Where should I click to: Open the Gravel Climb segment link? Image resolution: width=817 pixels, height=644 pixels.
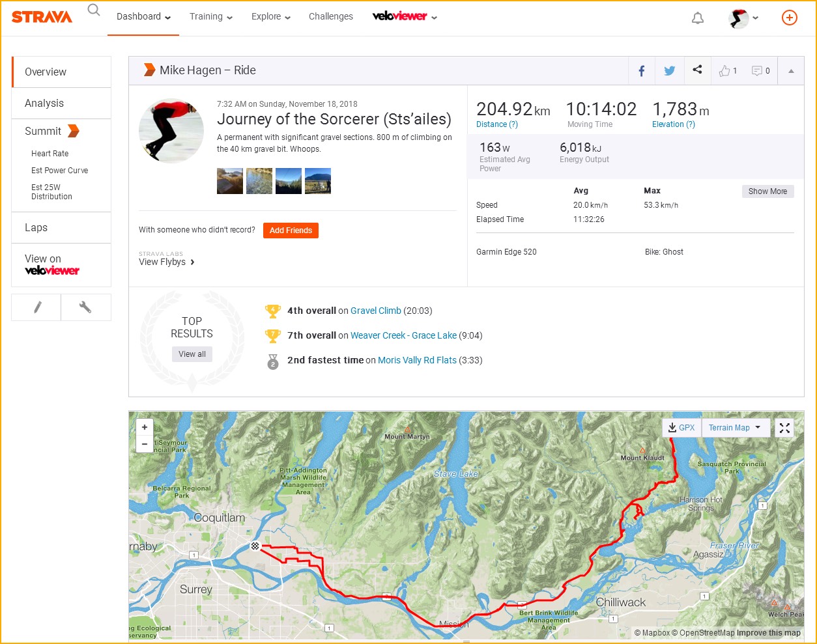(376, 311)
